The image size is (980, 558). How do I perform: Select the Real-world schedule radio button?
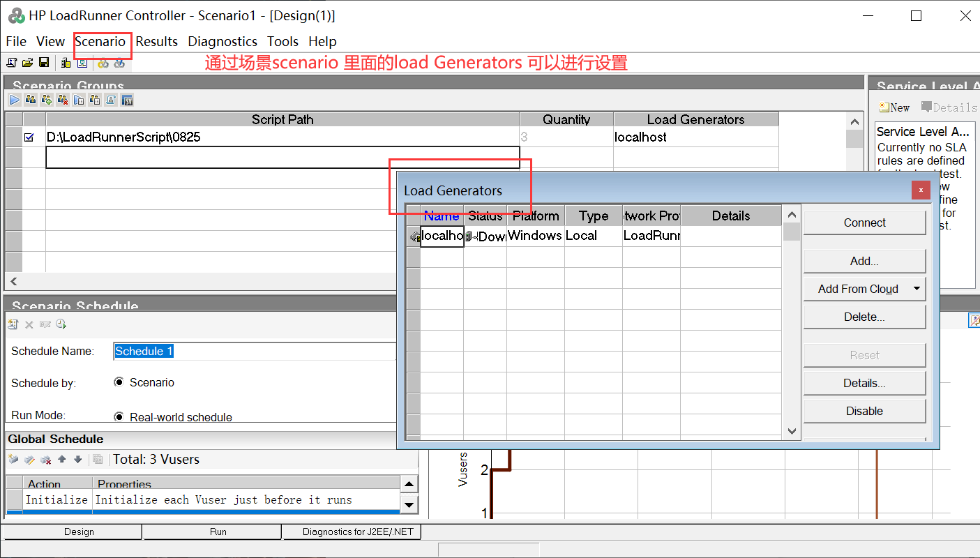[119, 417]
